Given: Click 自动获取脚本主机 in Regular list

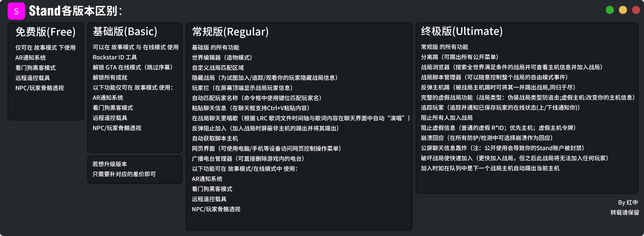Looking at the screenshot, I should click(x=215, y=138).
